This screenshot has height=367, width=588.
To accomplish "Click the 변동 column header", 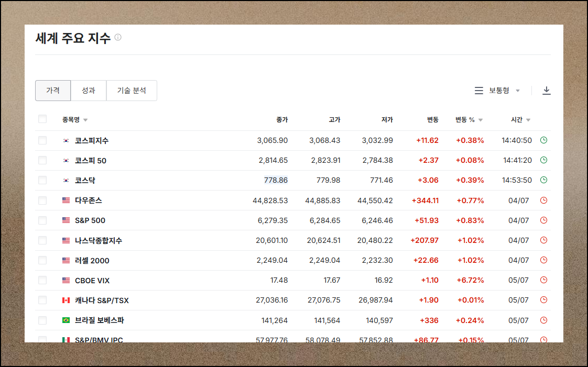I will click(433, 120).
